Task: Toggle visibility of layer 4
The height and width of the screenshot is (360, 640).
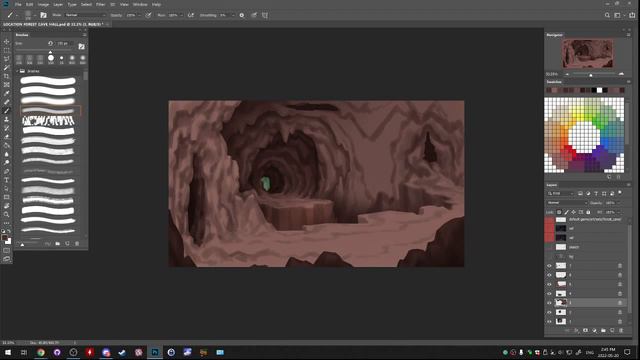Action: 549,294
